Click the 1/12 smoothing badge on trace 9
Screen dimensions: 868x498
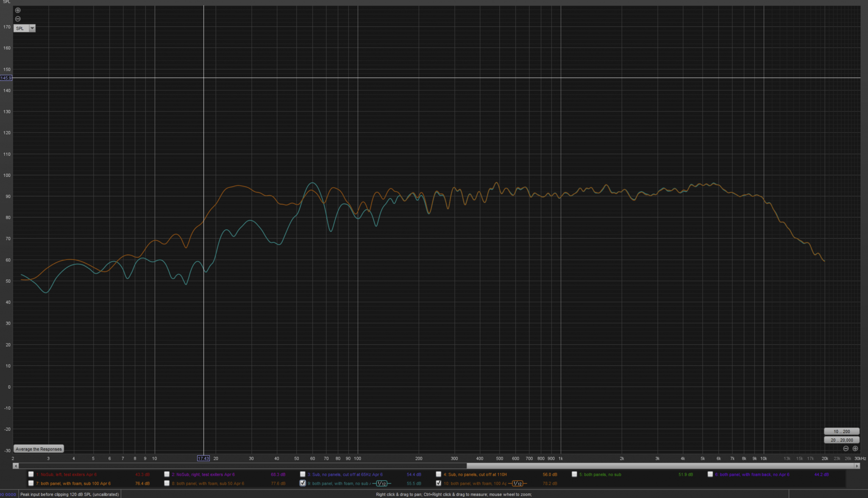(x=381, y=484)
